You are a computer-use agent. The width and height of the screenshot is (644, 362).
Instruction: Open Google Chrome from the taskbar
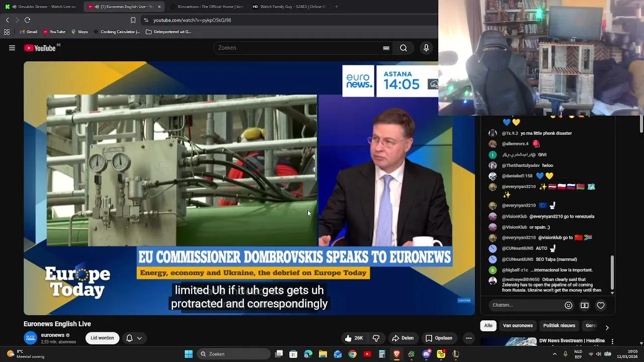pyautogui.click(x=353, y=354)
